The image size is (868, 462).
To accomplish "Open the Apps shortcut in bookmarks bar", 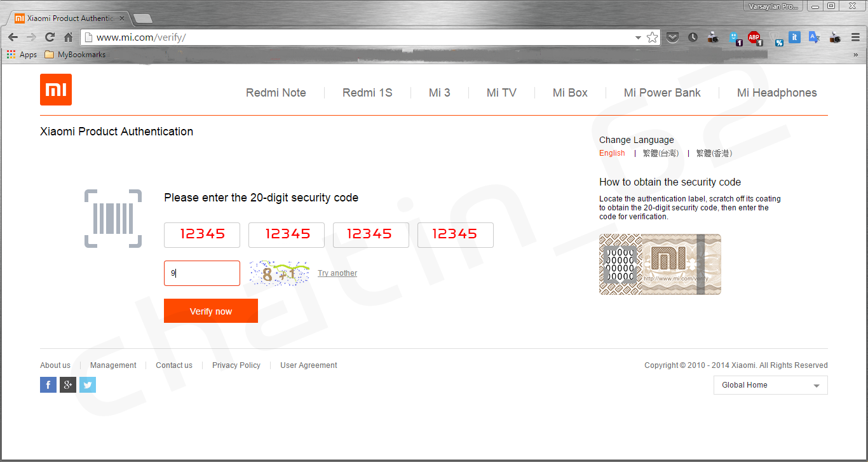I will pyautogui.click(x=22, y=55).
